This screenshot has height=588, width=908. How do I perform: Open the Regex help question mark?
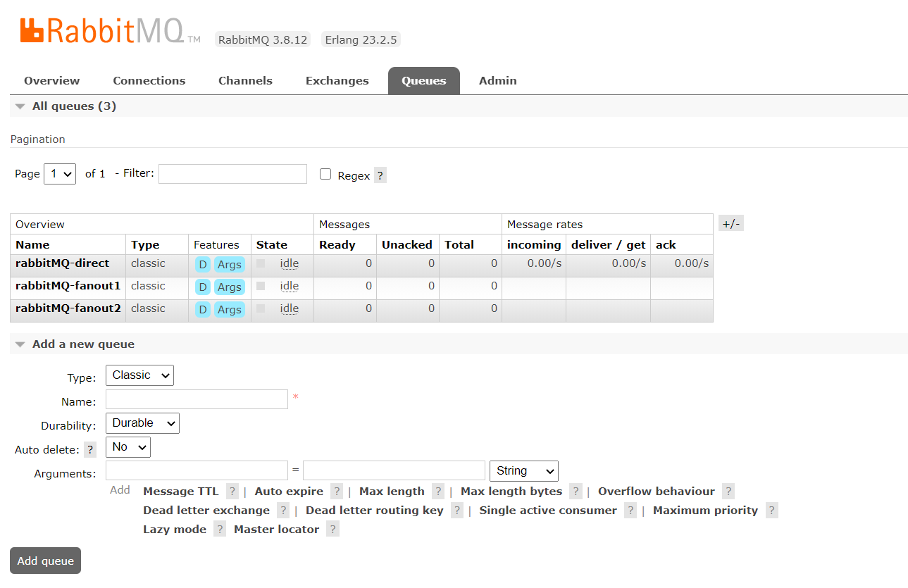[380, 175]
